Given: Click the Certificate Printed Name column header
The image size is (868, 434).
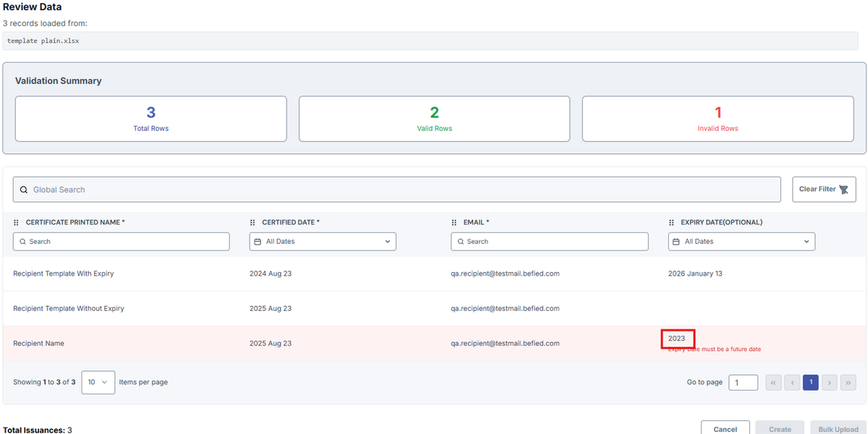Looking at the screenshot, I should coord(75,223).
